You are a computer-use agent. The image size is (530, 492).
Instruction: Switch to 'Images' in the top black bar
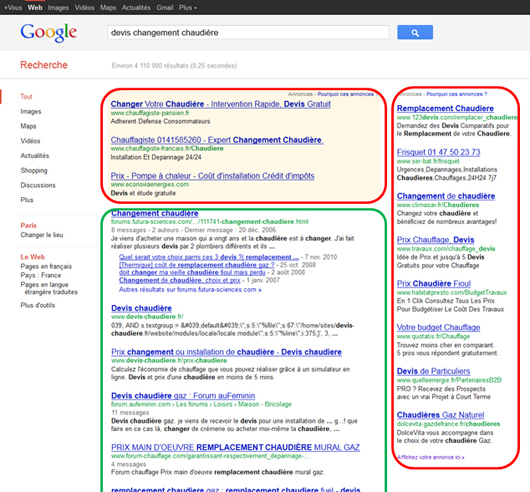pyautogui.click(x=58, y=7)
